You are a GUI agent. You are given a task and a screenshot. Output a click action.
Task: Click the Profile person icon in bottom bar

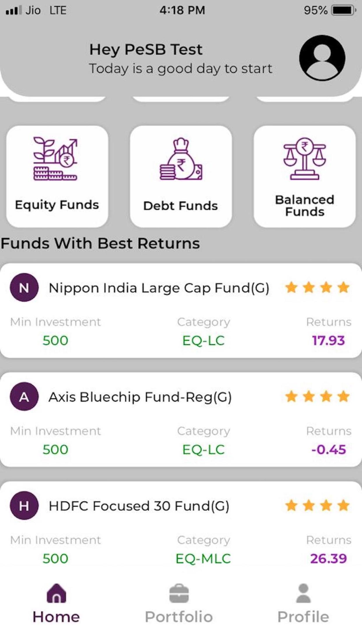pyautogui.click(x=303, y=594)
